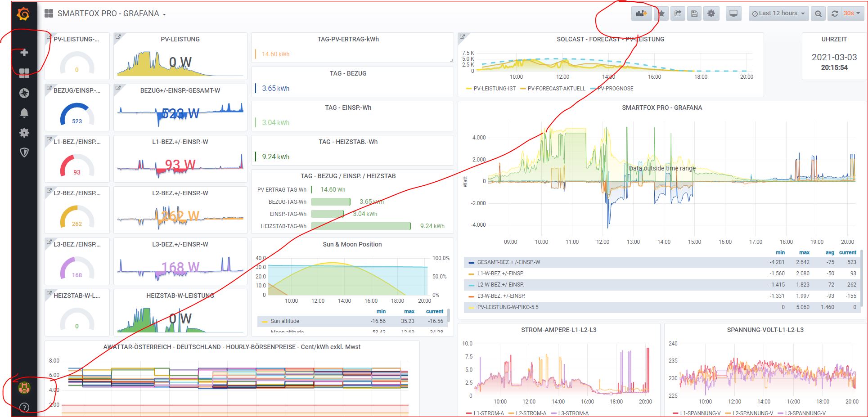Open the Server Admin shield icon
Image resolution: width=868 pixels, height=417 pixels.
click(x=24, y=152)
